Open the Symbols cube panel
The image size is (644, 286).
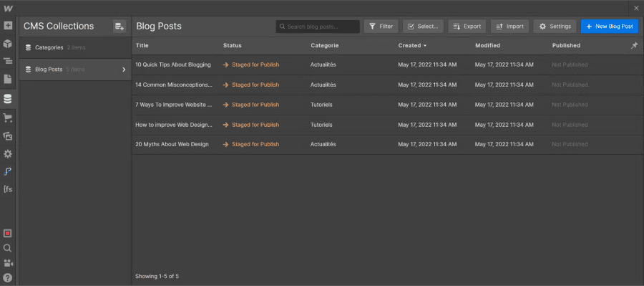click(8, 44)
